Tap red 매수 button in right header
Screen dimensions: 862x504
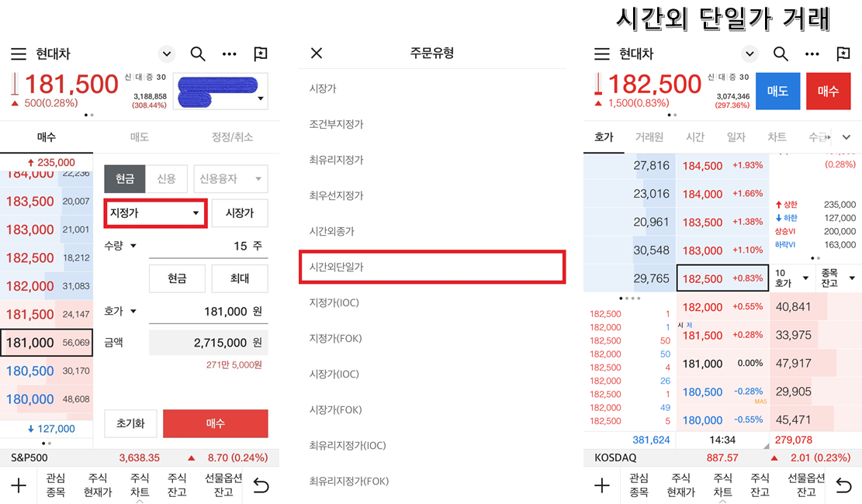(828, 91)
